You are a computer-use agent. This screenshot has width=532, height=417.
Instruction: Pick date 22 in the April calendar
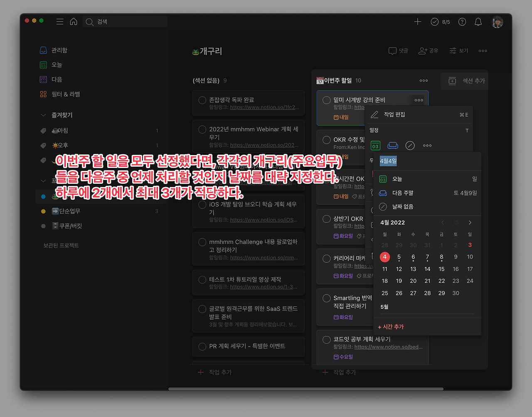pyautogui.click(x=441, y=281)
